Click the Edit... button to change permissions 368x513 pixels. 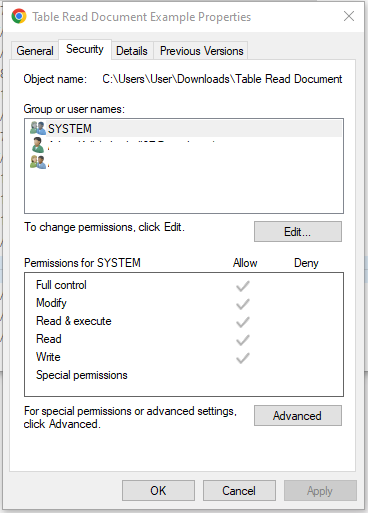[x=298, y=231]
